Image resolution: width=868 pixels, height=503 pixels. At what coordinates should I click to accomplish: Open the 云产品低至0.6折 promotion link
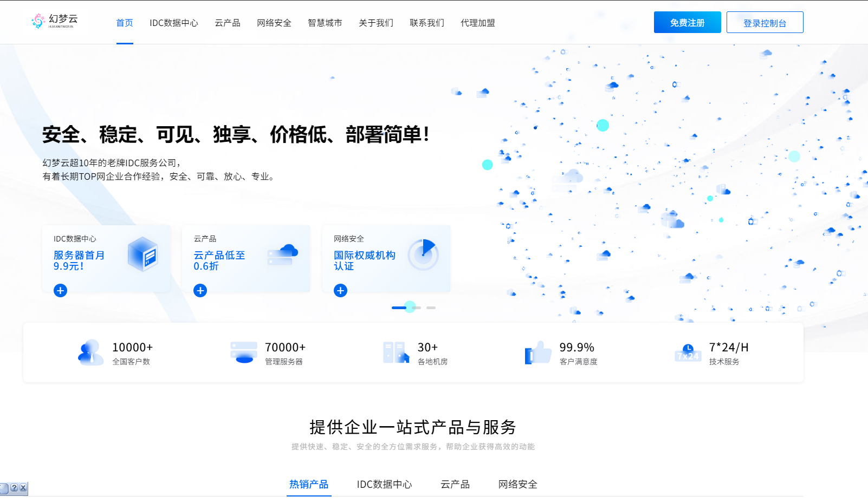pyautogui.click(x=219, y=260)
